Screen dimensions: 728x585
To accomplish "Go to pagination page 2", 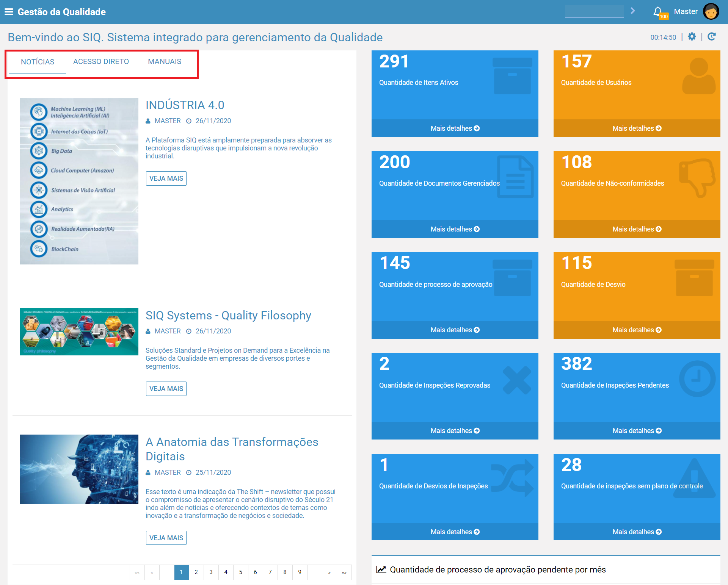I will pos(196,572).
